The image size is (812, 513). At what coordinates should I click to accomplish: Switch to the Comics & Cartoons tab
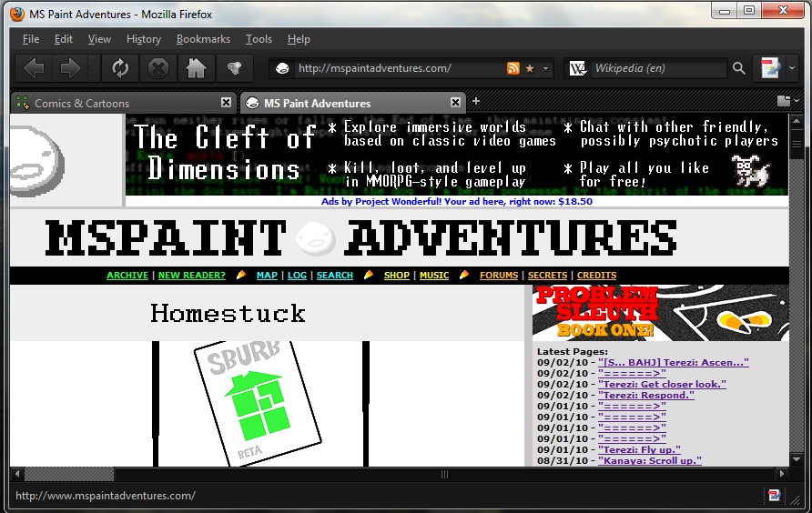coord(82,104)
